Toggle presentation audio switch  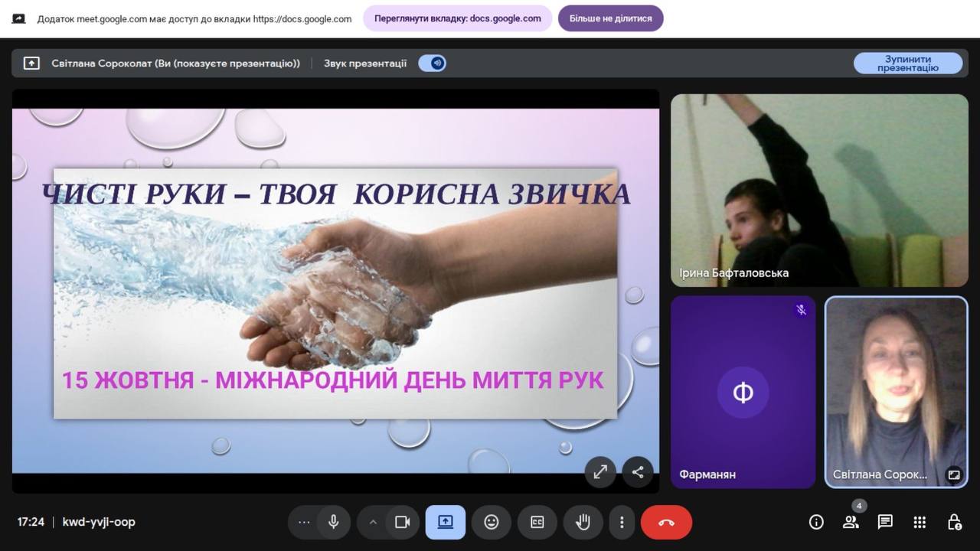[433, 64]
